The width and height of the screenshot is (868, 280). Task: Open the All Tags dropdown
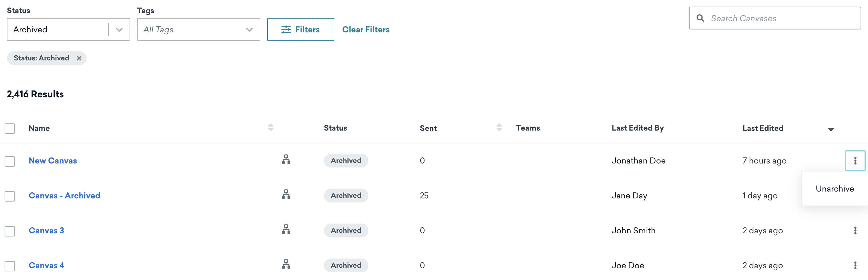(x=198, y=29)
